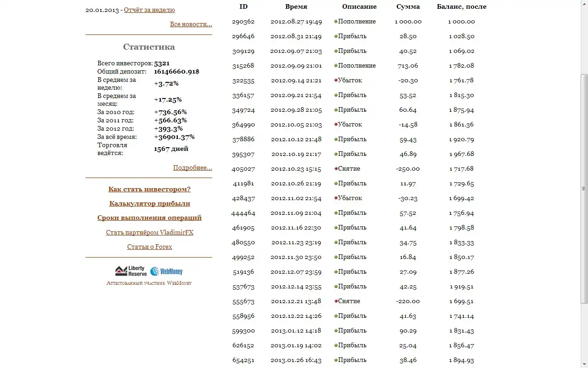
Task: Click green dot beside Прибыль row 654251
Action: 336,360
